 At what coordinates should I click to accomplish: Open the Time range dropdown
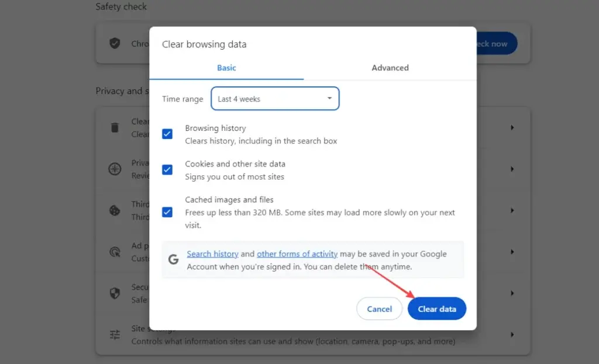point(275,99)
